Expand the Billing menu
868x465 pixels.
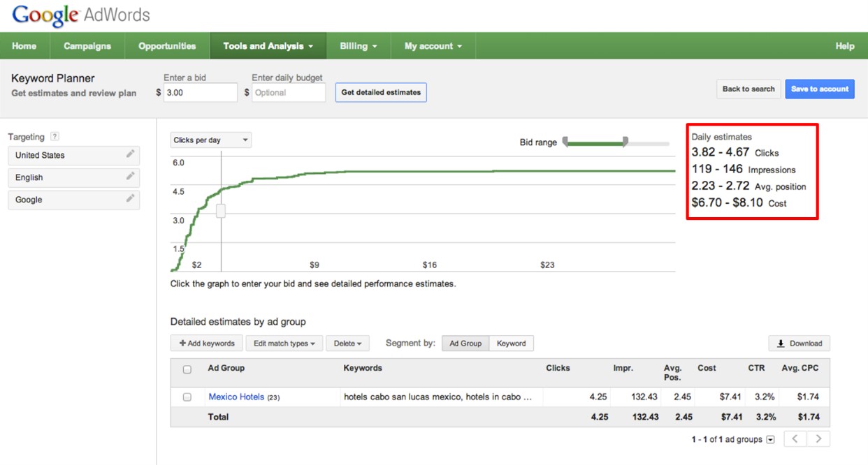(x=359, y=46)
